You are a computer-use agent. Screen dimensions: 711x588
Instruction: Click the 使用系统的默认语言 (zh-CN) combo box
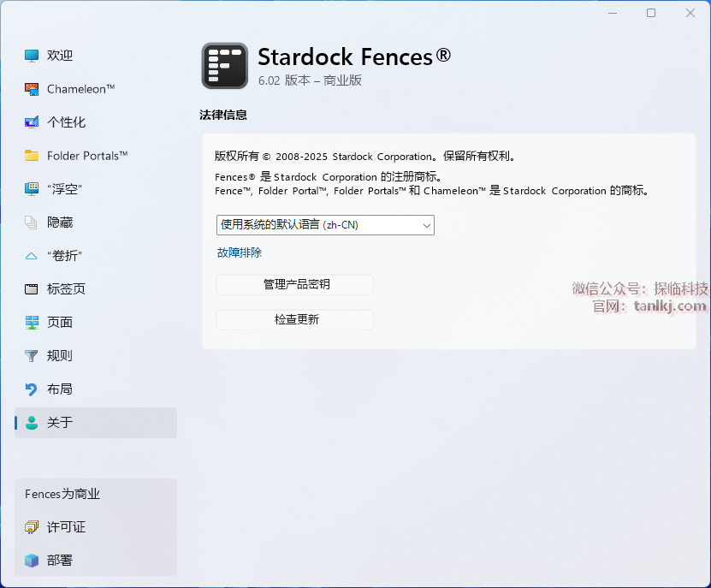coord(325,225)
